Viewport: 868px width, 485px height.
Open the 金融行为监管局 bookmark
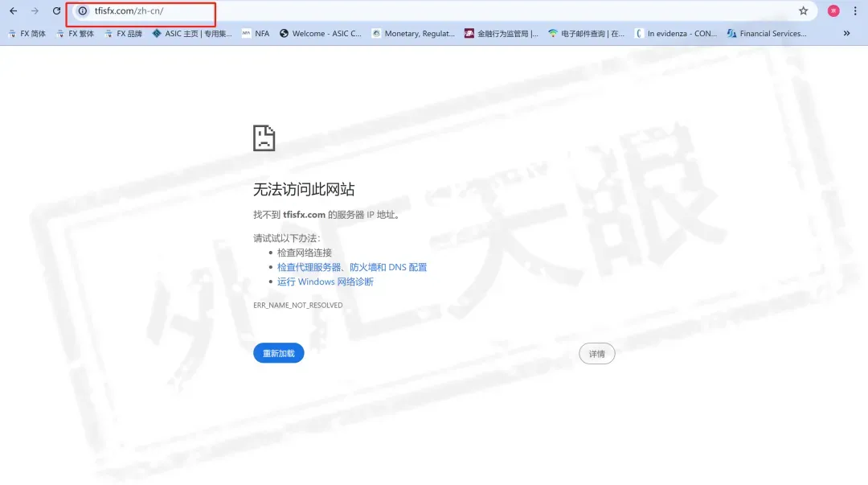(502, 33)
